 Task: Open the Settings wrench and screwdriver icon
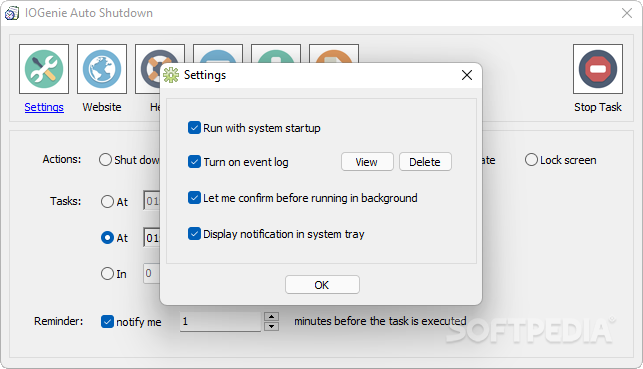(x=44, y=69)
